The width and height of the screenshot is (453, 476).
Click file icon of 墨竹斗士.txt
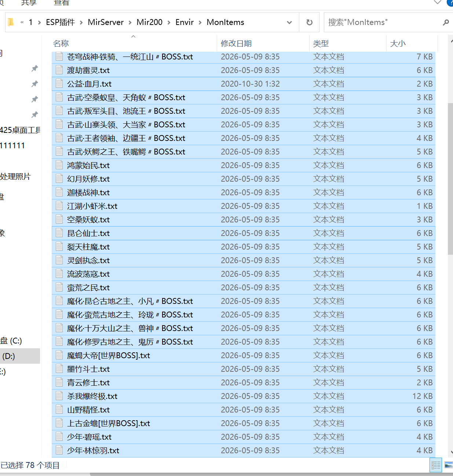[59, 368]
